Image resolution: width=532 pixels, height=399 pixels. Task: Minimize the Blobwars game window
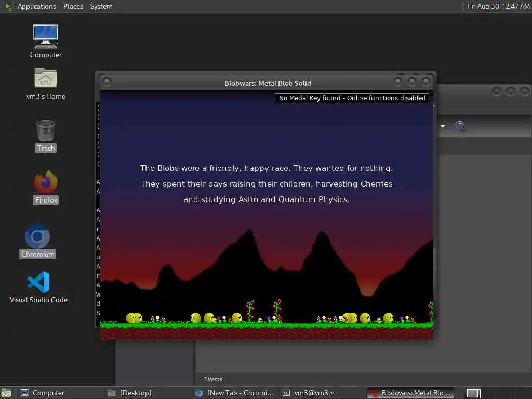398,82
